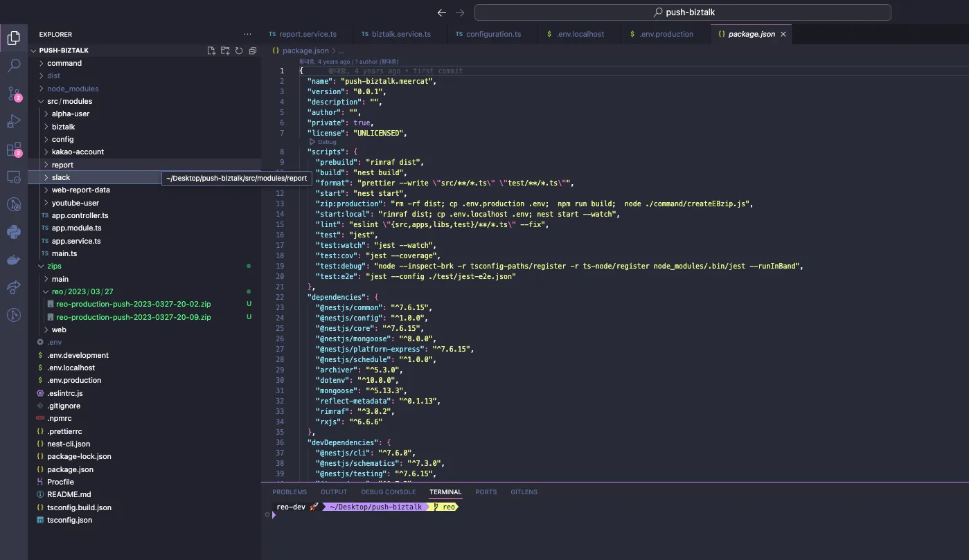Go back using the navigation arrow
The width and height of the screenshot is (969, 560).
coord(442,12)
